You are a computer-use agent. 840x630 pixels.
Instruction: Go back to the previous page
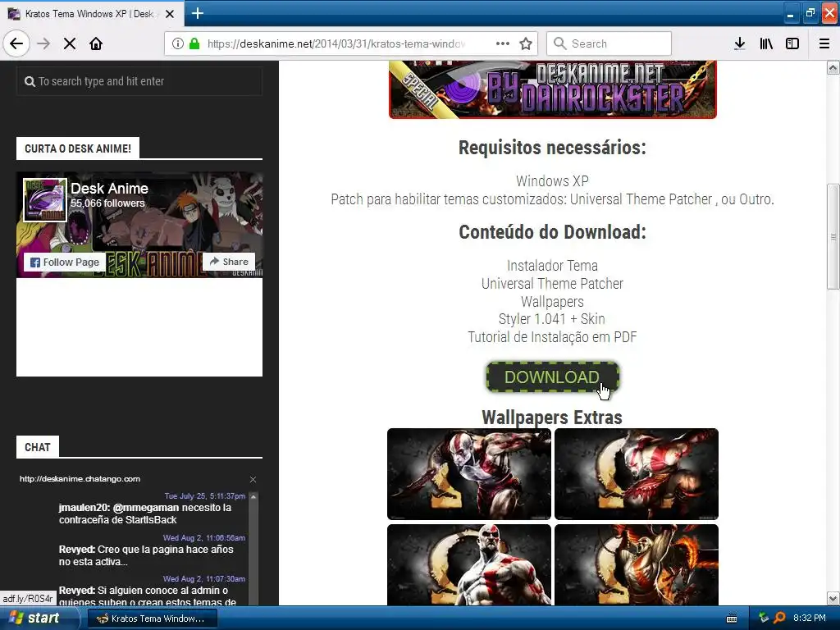tap(16, 43)
